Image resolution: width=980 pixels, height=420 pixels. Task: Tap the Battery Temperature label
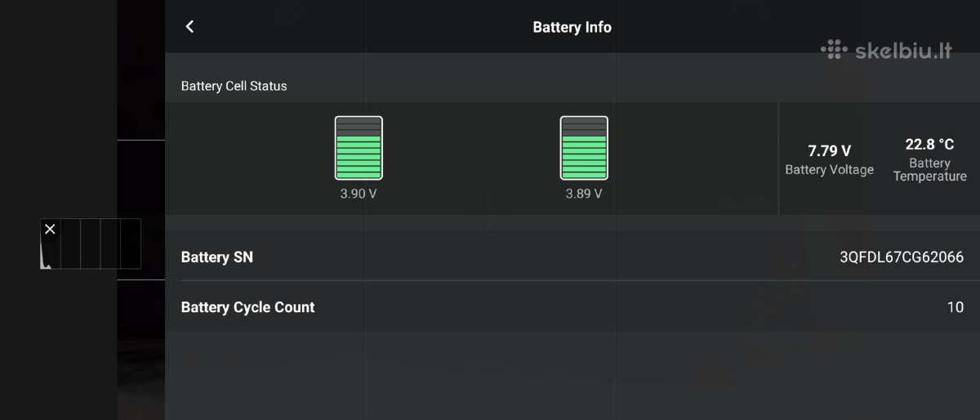(930, 170)
